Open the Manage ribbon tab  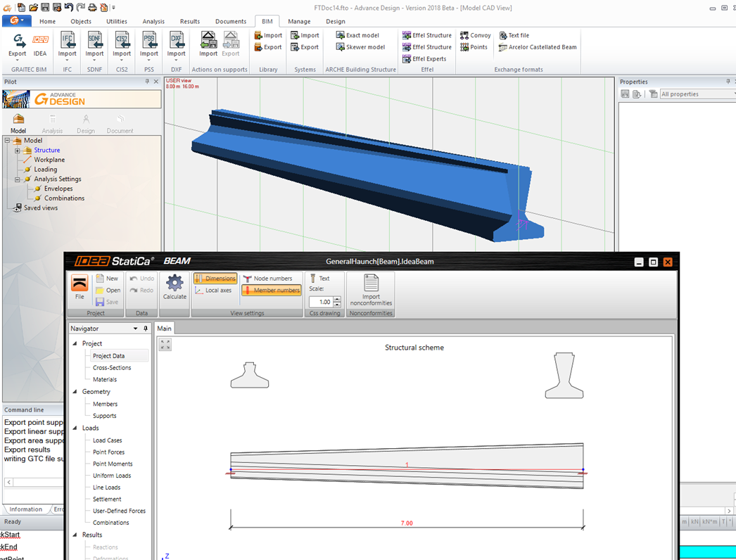[299, 22]
